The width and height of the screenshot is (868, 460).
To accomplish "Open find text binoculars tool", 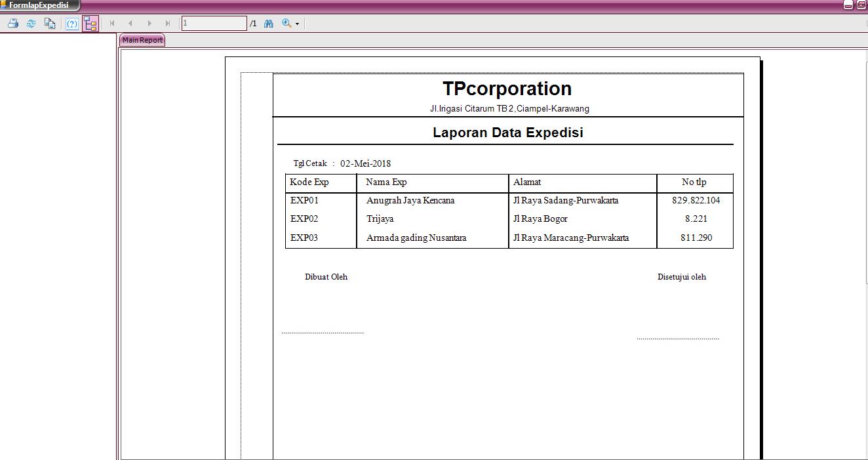I will [269, 24].
